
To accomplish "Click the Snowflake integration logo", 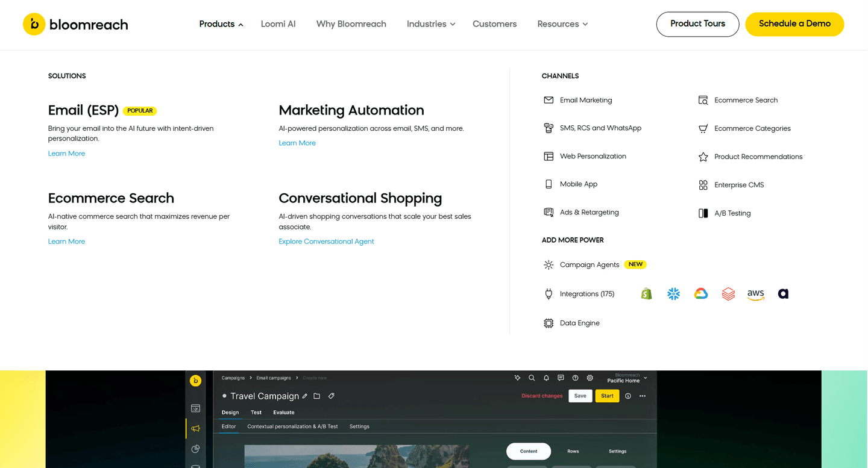I will [673, 294].
